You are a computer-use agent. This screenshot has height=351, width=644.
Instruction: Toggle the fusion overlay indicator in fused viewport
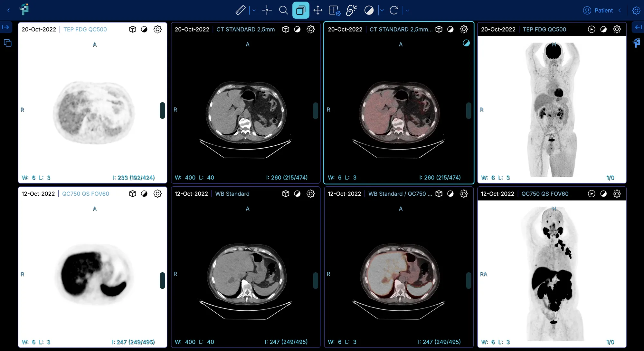pyautogui.click(x=466, y=43)
